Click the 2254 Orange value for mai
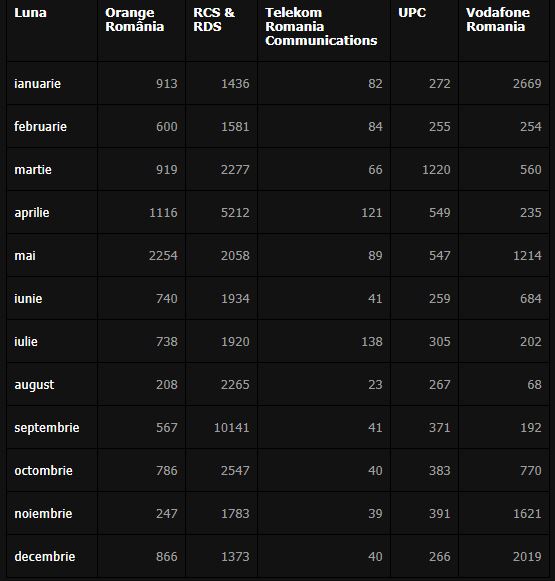 pos(163,256)
